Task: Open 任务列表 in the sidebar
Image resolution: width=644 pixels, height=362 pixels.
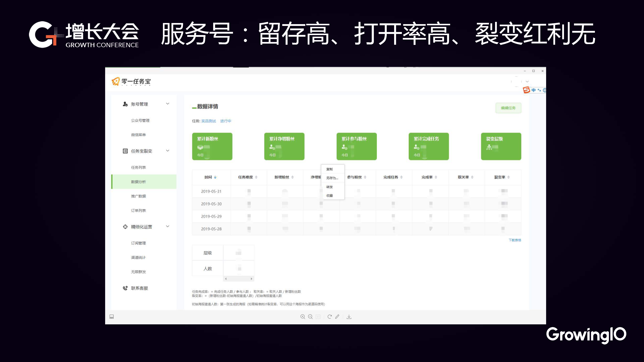Action: [138, 167]
